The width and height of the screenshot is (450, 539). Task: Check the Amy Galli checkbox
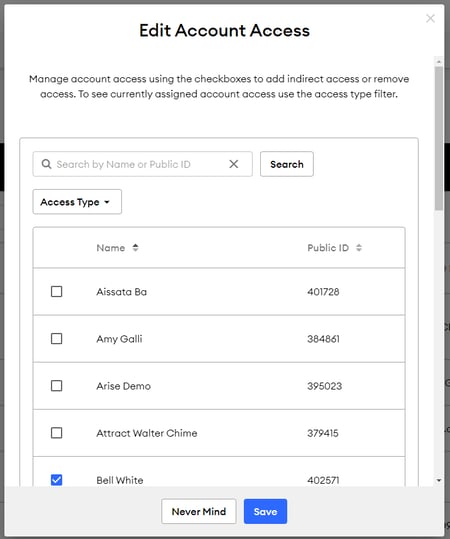pyautogui.click(x=56, y=339)
